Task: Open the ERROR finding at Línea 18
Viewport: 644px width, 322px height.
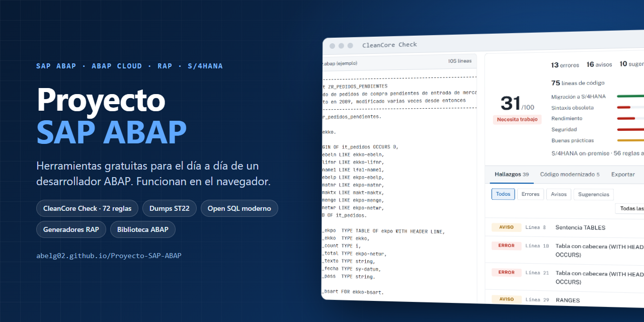Action: click(565, 251)
